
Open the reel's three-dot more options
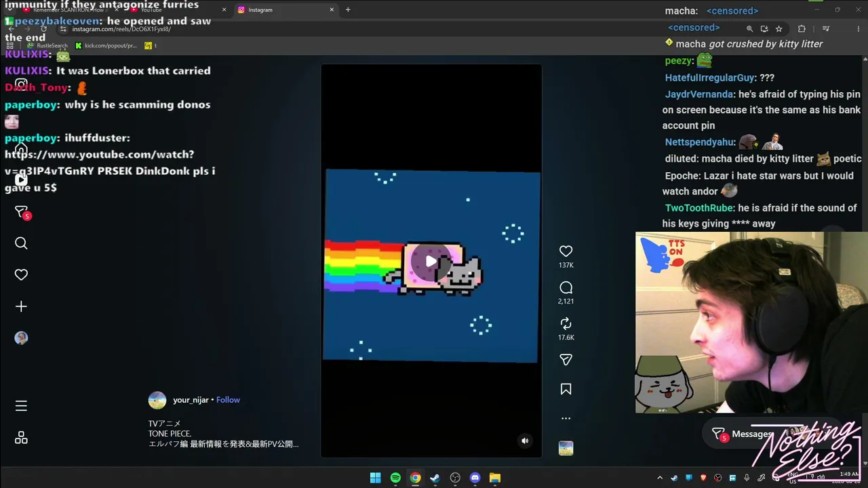click(566, 418)
